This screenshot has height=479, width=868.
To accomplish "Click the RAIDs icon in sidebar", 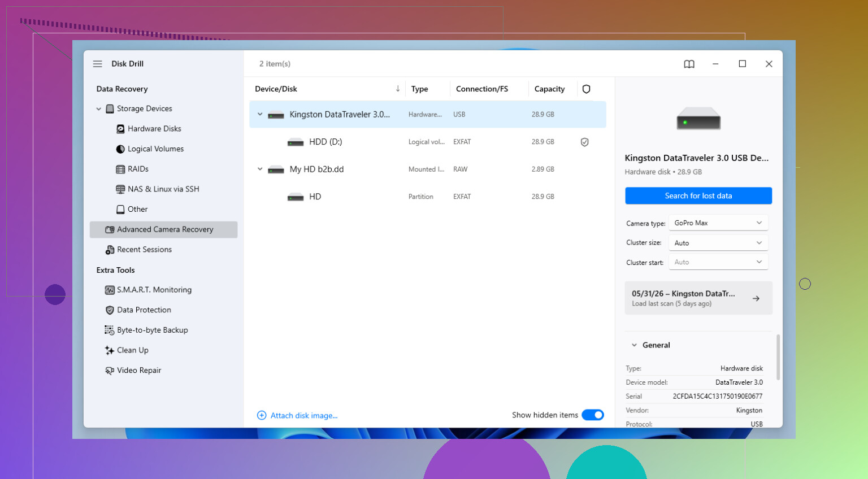I will tap(120, 169).
